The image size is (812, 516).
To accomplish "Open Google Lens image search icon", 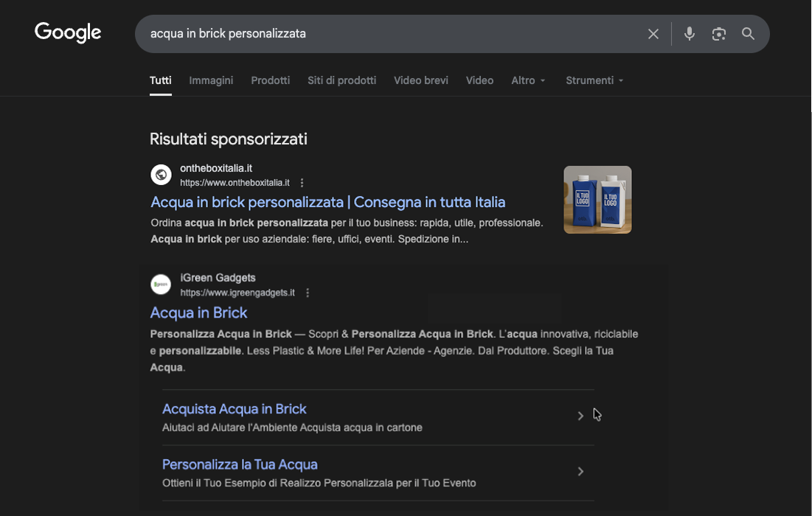I will [x=718, y=34].
